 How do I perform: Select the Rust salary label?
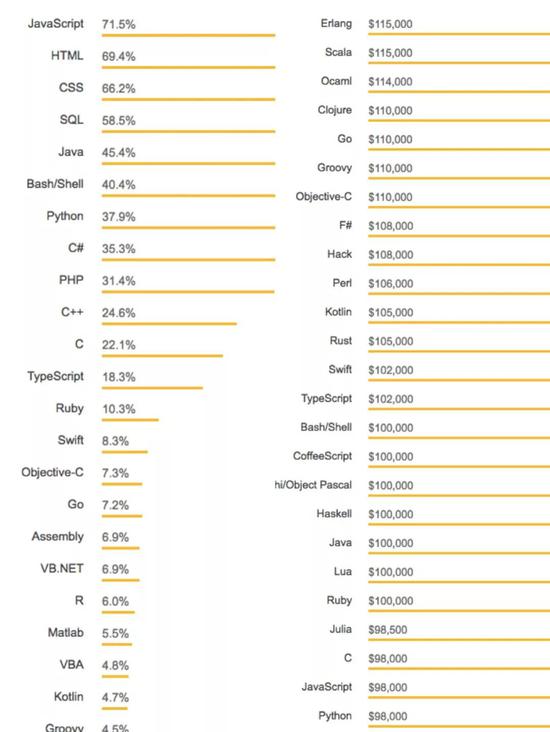point(341,341)
